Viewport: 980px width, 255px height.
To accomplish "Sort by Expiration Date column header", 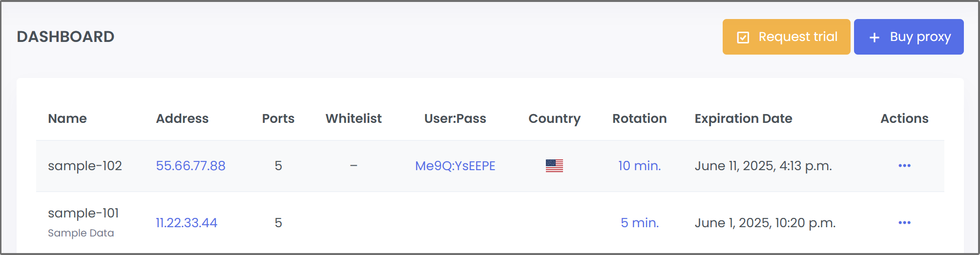I will coord(743,118).
